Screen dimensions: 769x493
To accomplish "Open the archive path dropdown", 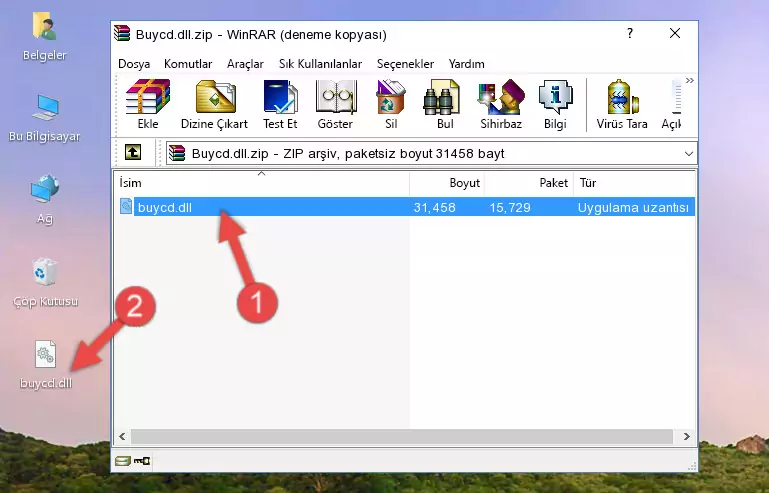I will click(689, 154).
